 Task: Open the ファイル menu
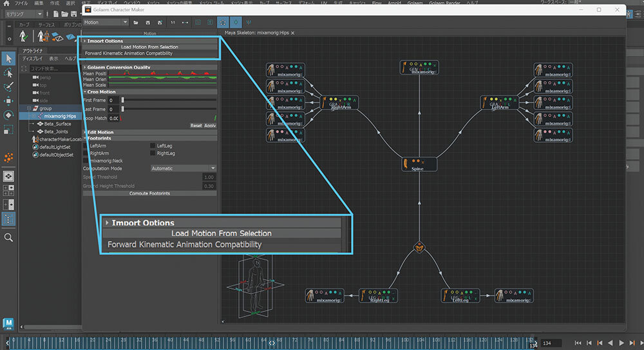pos(21,3)
